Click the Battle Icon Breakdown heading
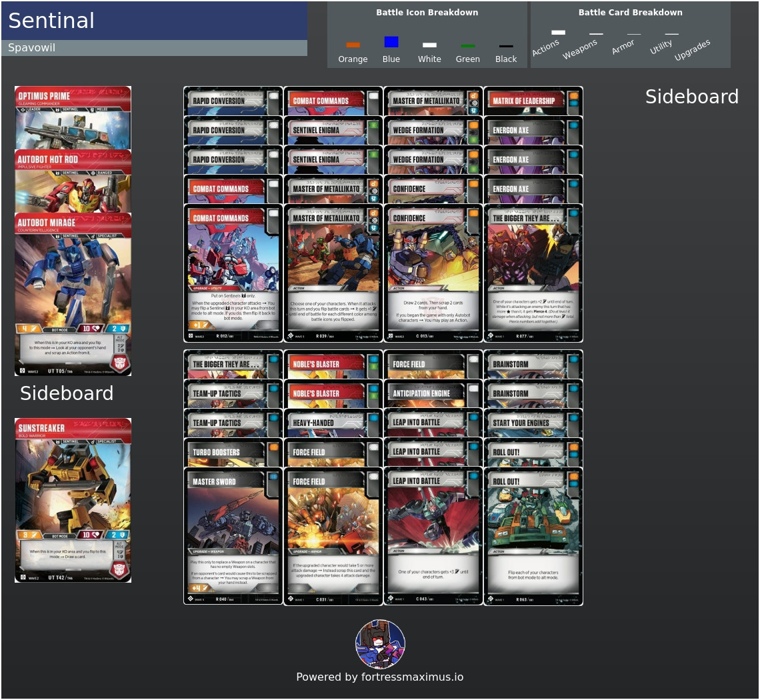Viewport: 760px width, 700px height. (x=427, y=13)
